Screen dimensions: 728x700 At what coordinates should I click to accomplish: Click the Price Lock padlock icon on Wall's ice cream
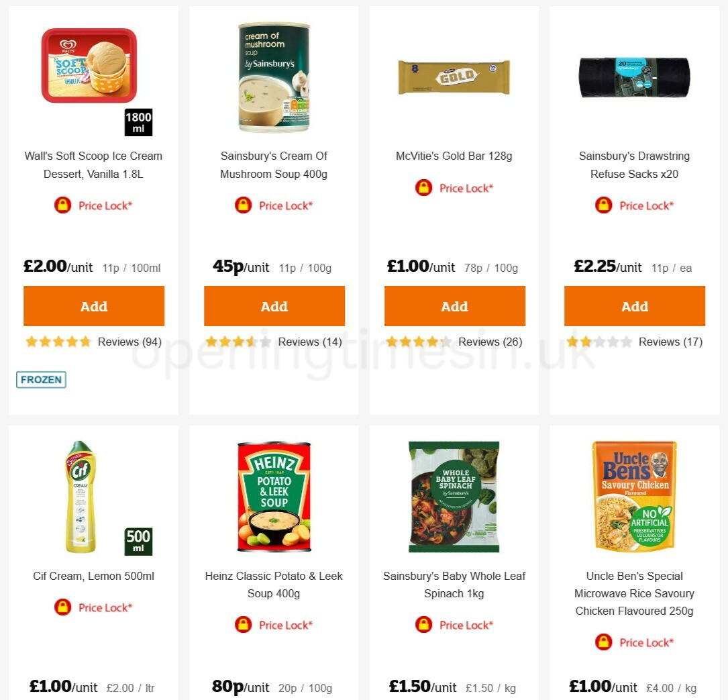(63, 205)
